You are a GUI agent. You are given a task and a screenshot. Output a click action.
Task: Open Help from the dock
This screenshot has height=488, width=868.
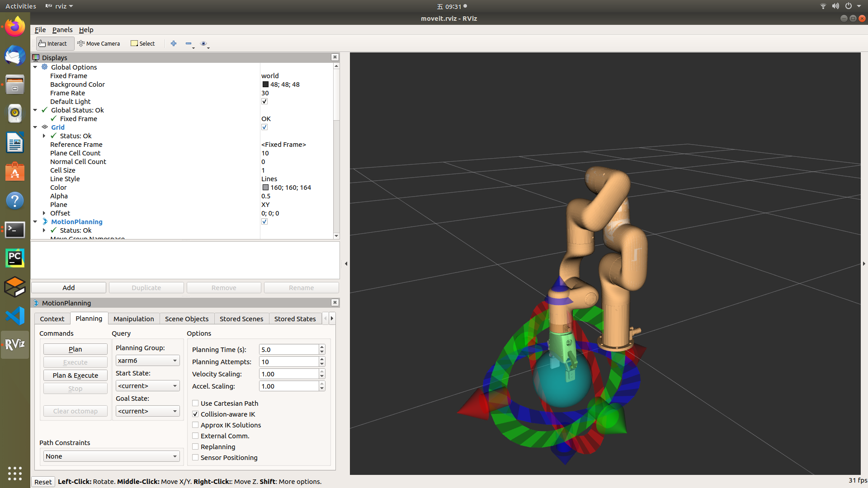(x=15, y=200)
